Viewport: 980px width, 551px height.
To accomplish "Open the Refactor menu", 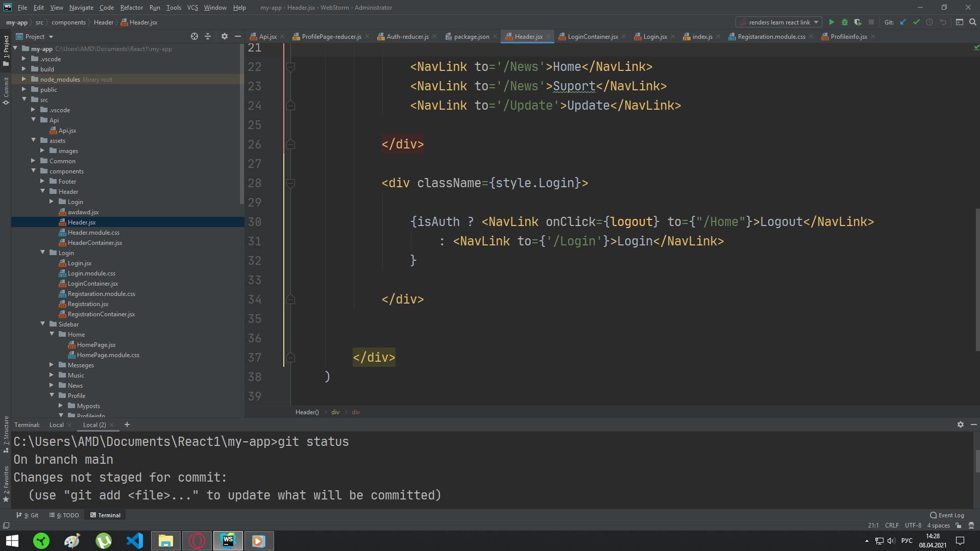I will click(131, 8).
